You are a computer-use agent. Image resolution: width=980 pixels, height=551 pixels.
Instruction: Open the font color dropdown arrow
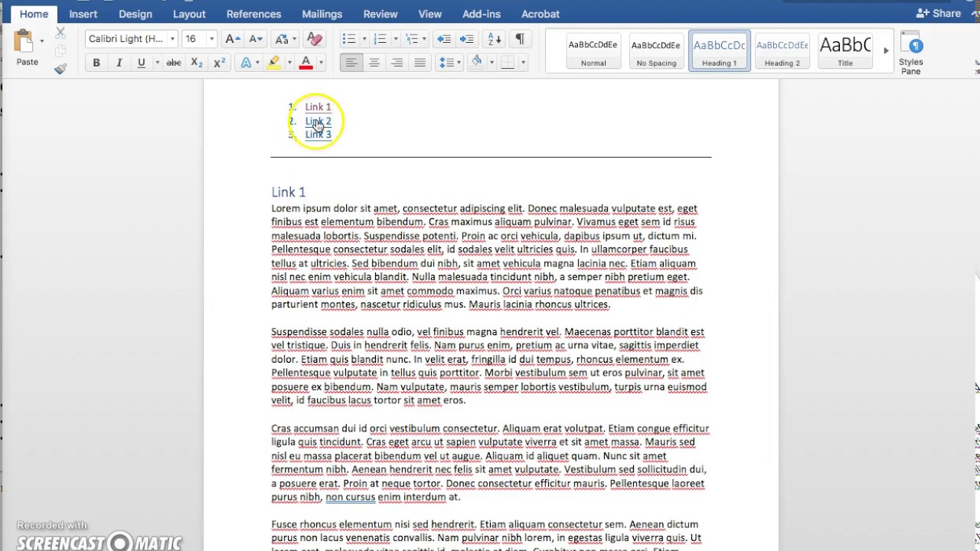pos(321,63)
